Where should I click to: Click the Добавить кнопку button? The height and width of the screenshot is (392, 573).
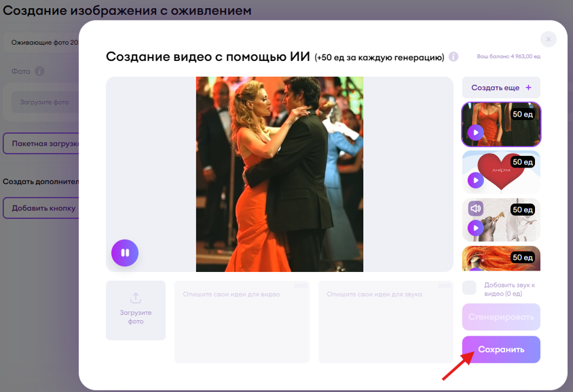[x=41, y=208]
